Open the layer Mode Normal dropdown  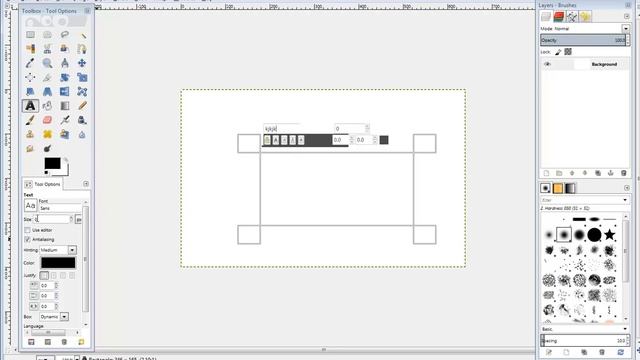625,29
